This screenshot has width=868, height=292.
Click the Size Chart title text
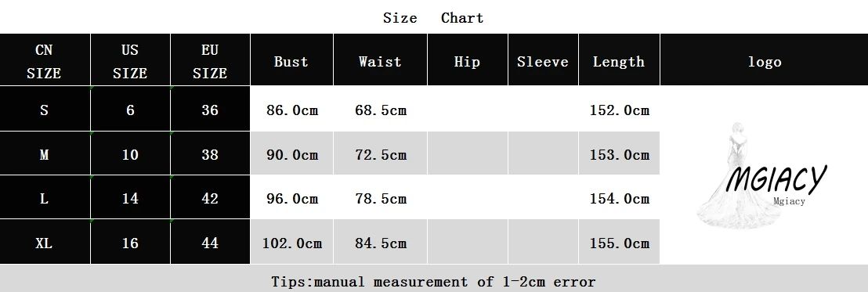tap(433, 18)
